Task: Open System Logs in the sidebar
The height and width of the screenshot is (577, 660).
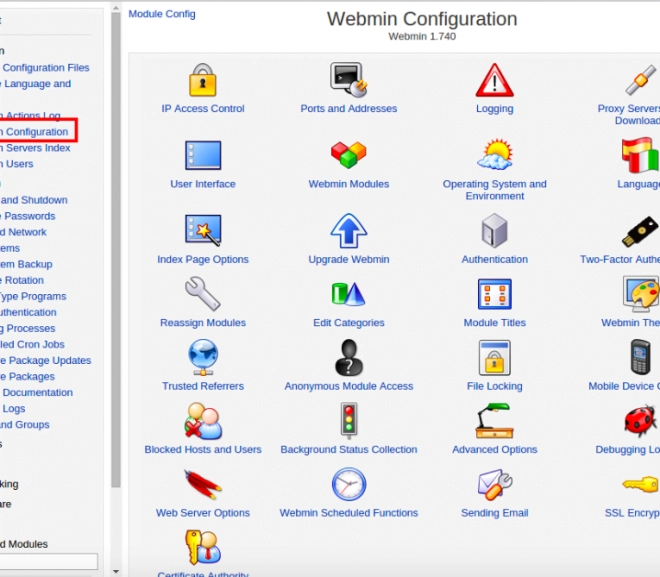Action: click(x=13, y=409)
